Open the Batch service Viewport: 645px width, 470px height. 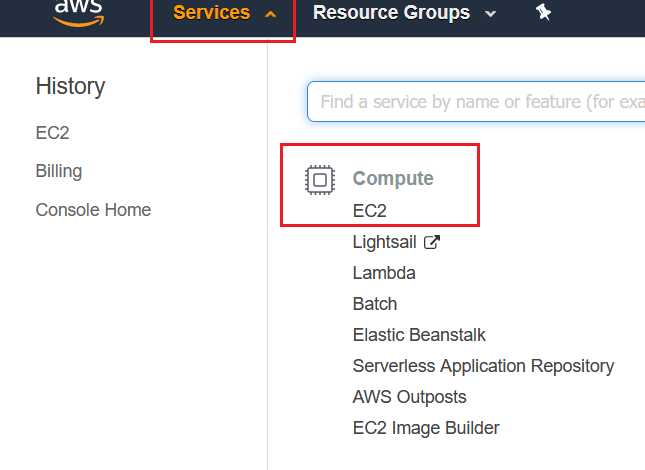375,304
